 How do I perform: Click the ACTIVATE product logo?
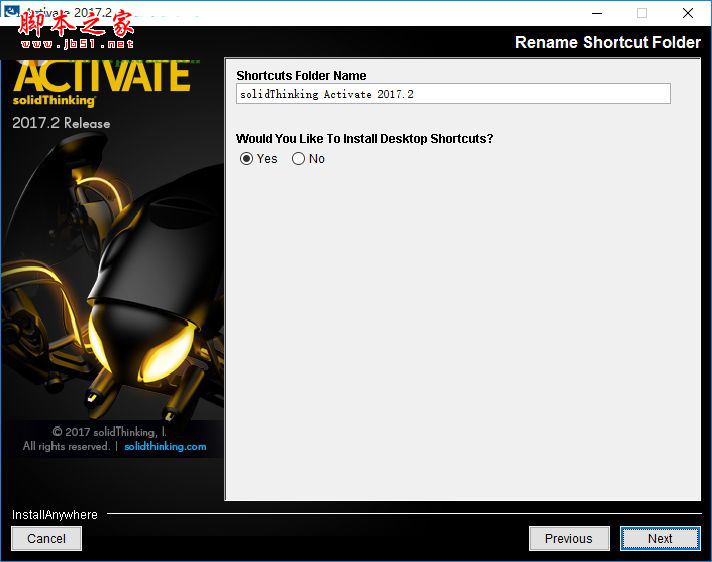[102, 76]
